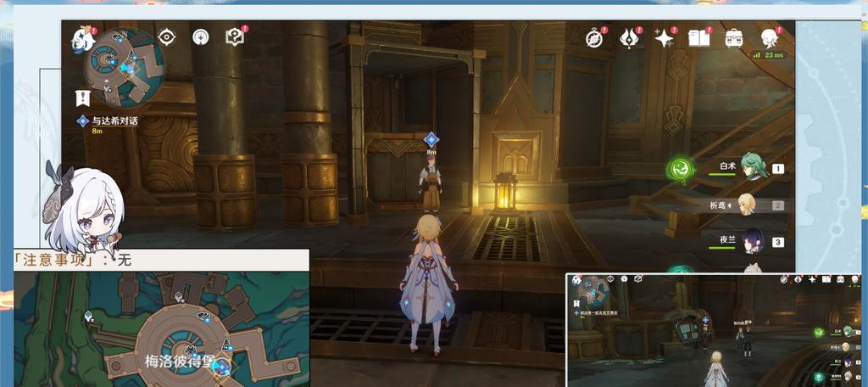Image resolution: width=868 pixels, height=387 pixels.
Task: Click the glowing quest marker on large map
Action: [222, 366]
